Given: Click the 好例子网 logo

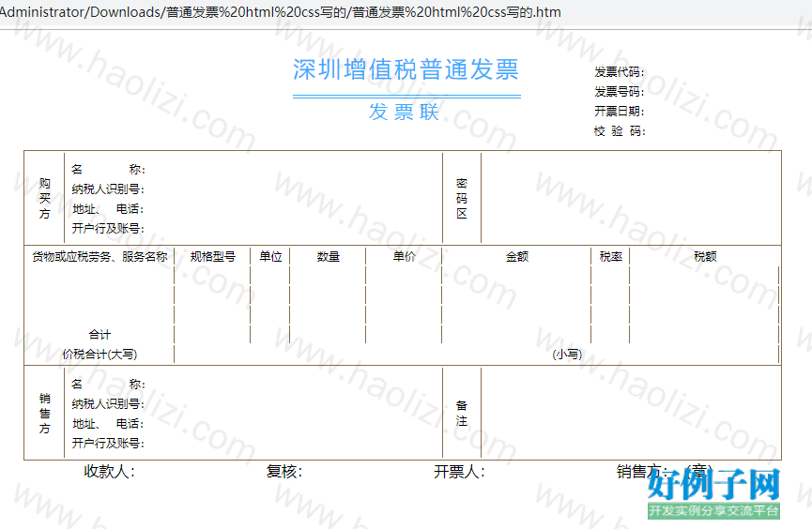Looking at the screenshot, I should click(713, 493).
